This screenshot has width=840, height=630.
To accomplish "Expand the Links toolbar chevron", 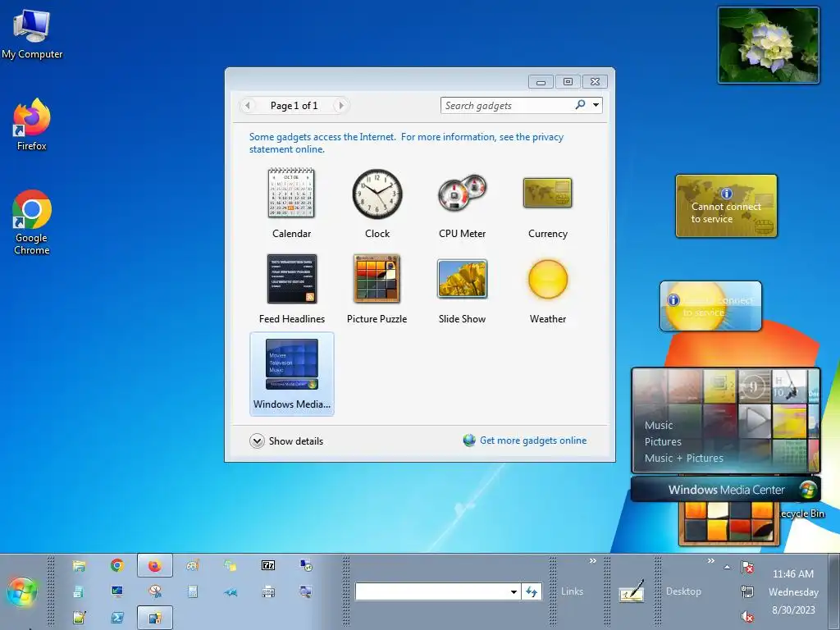I will click(x=592, y=561).
